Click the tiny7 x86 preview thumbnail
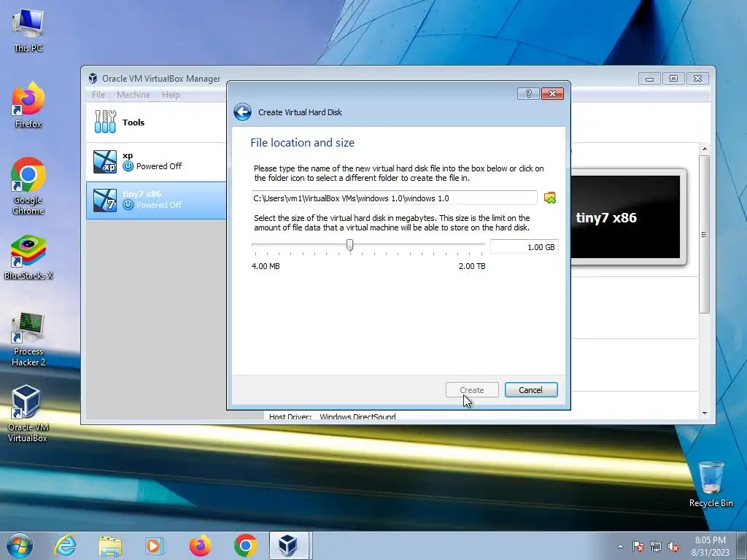747x560 pixels. [x=625, y=217]
